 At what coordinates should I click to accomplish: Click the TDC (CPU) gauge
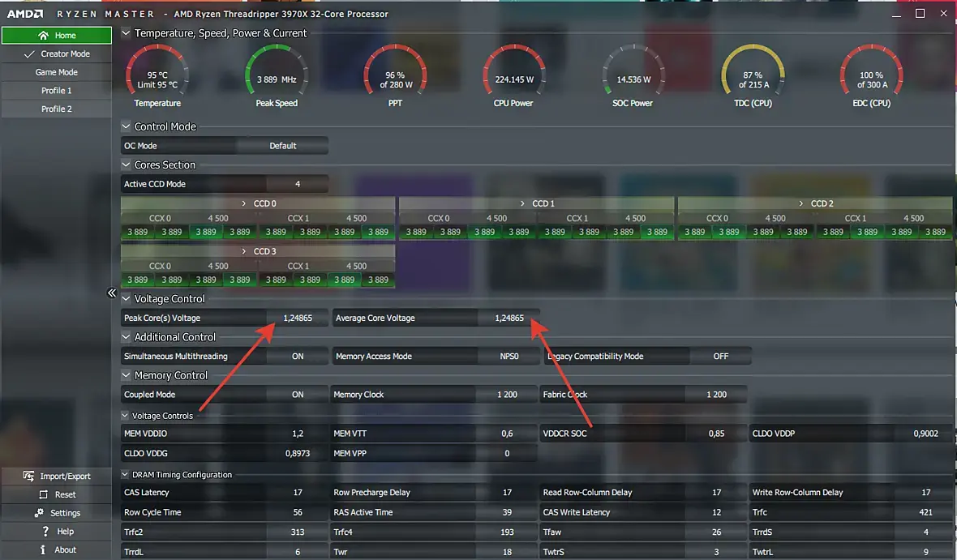click(753, 76)
